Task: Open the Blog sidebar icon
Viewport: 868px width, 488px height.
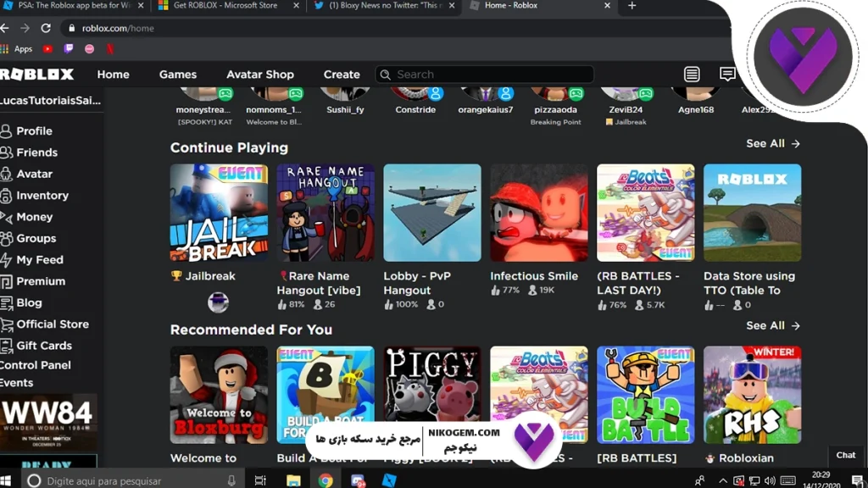Action: [6, 302]
